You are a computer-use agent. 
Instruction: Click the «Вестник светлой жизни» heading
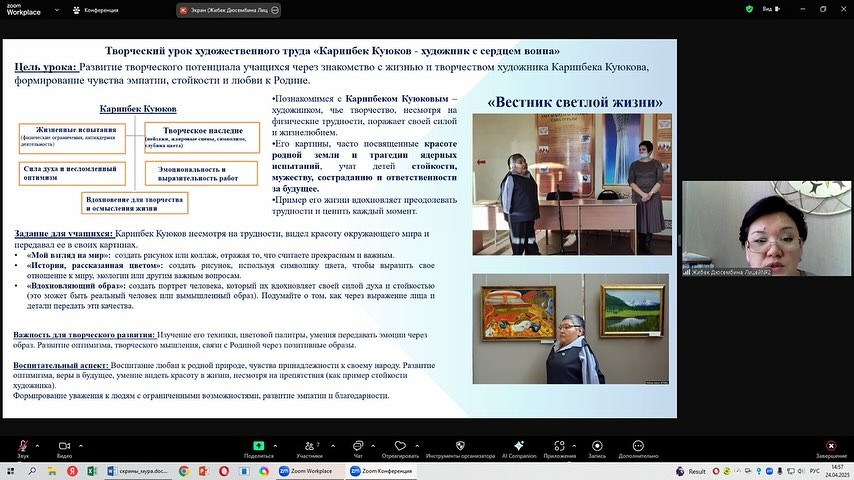click(x=575, y=102)
